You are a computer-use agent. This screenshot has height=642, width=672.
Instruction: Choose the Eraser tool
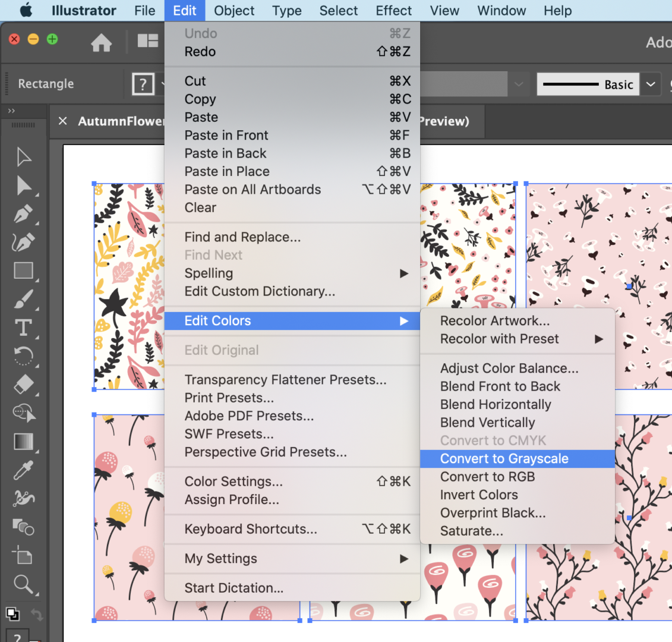[x=23, y=385]
